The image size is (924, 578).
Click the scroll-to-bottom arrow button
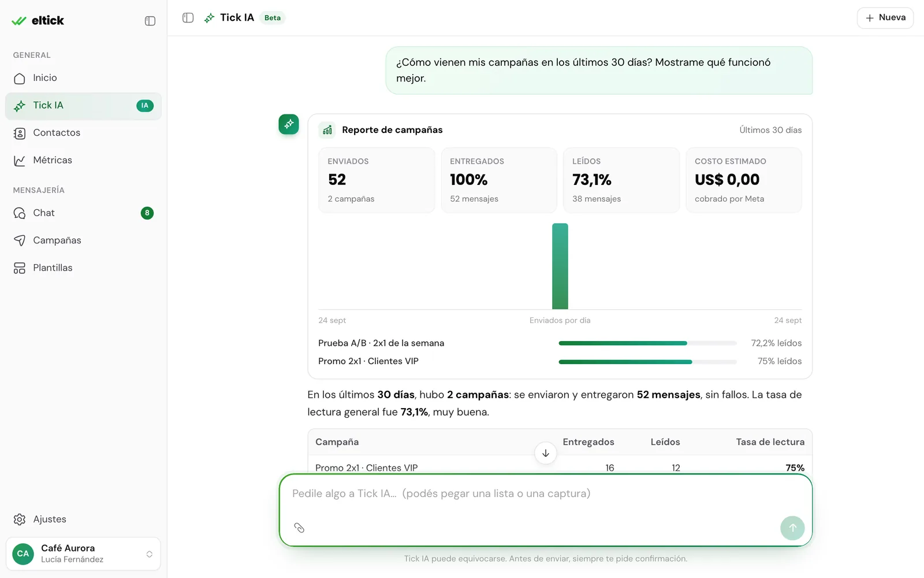(x=546, y=453)
